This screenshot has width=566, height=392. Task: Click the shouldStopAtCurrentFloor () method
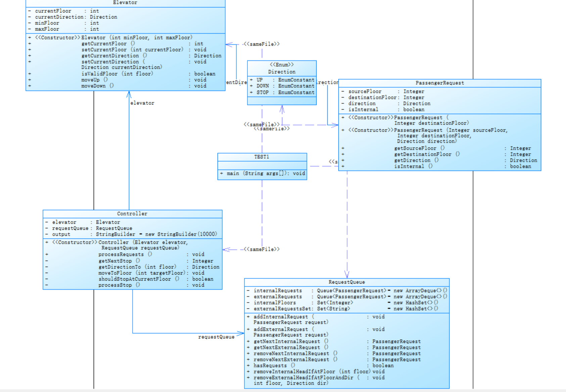(x=129, y=279)
